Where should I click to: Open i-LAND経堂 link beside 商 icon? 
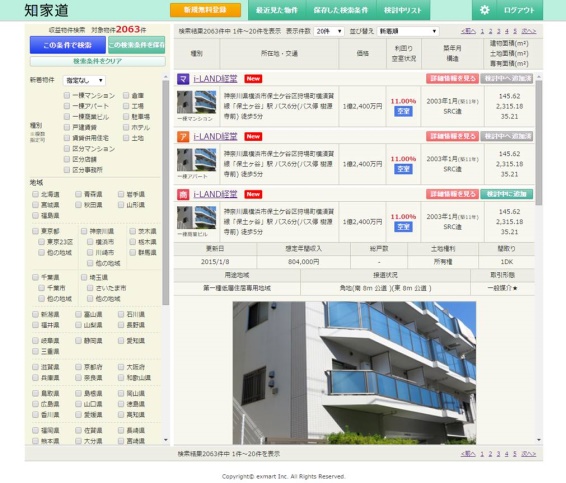pyautogui.click(x=215, y=194)
